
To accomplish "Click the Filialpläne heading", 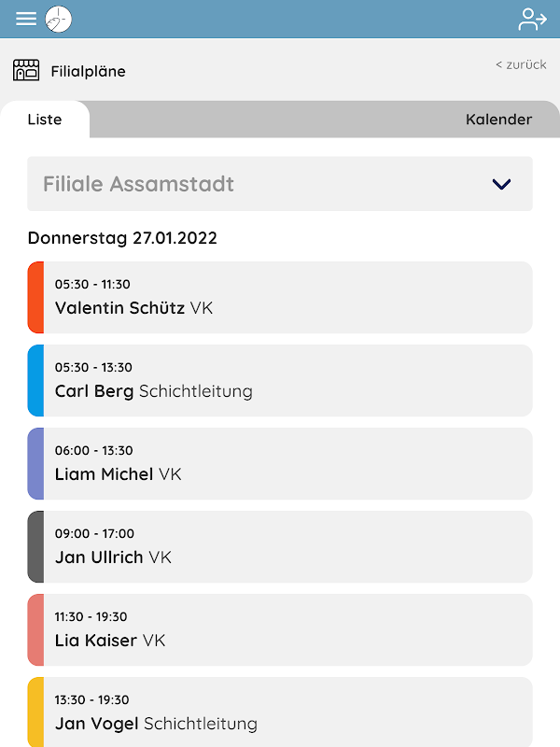I will coord(88,72).
